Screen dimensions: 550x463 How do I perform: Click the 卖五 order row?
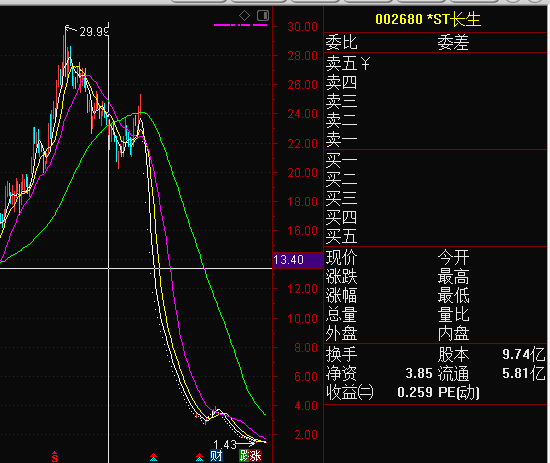(435, 63)
